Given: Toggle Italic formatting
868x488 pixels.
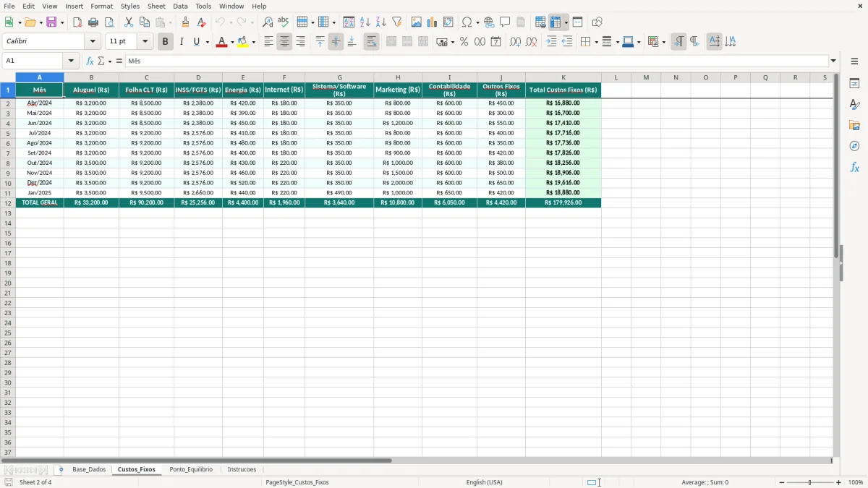Looking at the screenshot, I should pyautogui.click(x=182, y=42).
